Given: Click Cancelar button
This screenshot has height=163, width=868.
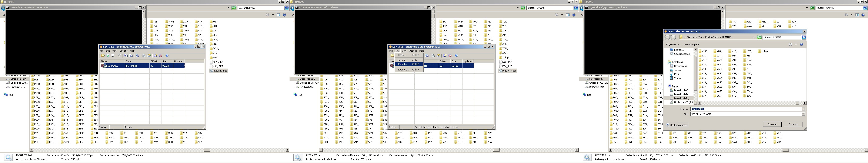Looking at the screenshot, I should (793, 124).
